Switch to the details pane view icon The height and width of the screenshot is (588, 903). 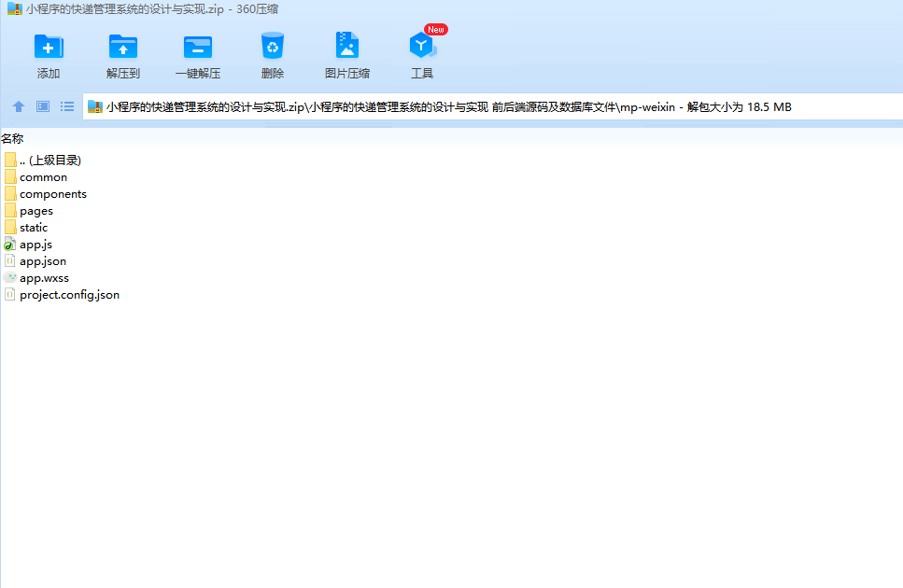coord(43,106)
